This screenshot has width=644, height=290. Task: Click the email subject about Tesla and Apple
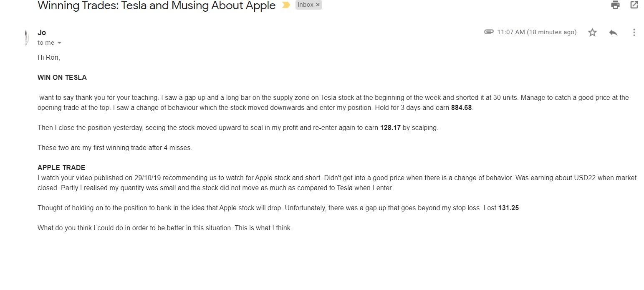(157, 6)
